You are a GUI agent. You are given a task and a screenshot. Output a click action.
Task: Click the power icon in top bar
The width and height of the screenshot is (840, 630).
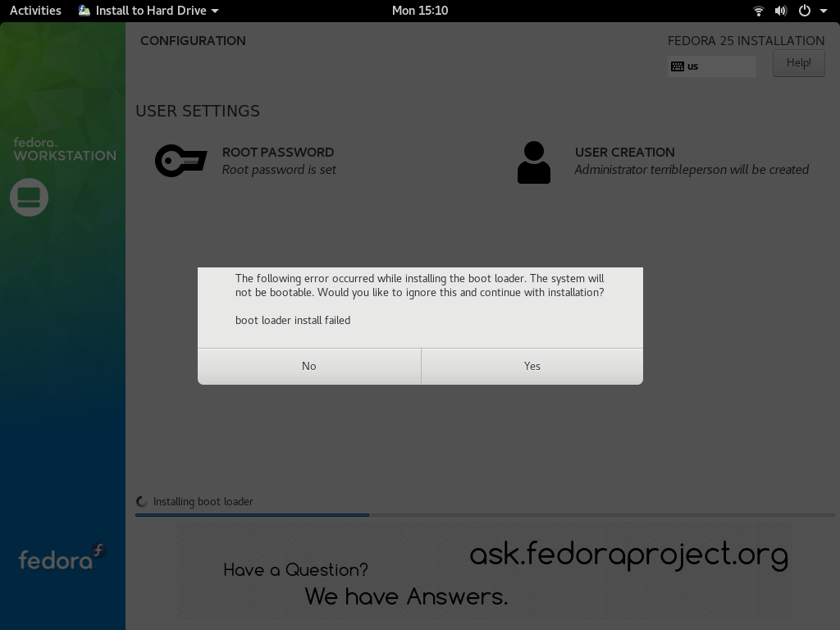(804, 11)
